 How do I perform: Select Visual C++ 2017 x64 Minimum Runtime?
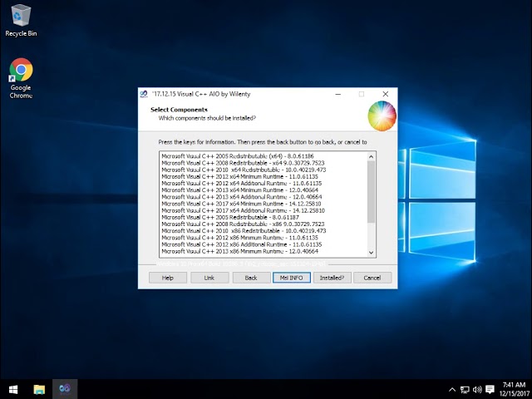241,204
